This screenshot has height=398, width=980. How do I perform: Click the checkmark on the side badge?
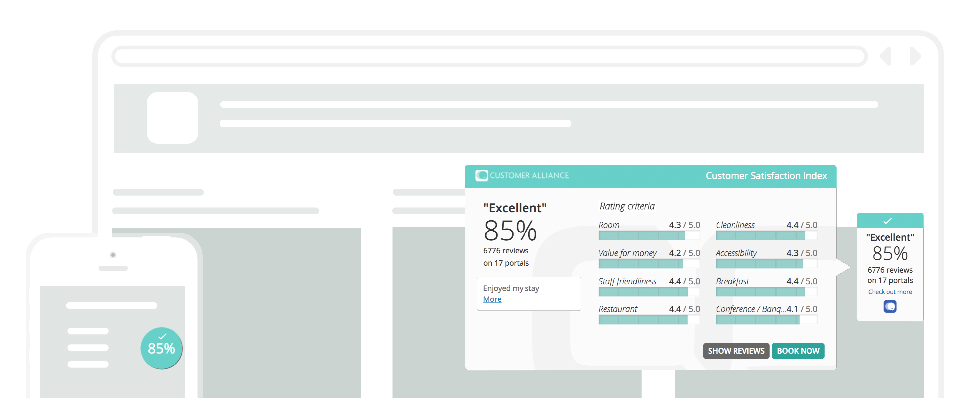coord(887,221)
